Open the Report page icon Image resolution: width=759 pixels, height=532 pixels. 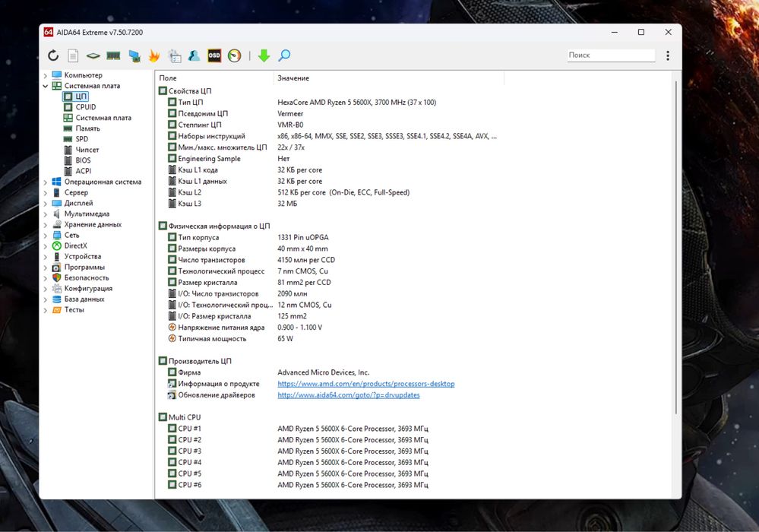coord(73,55)
